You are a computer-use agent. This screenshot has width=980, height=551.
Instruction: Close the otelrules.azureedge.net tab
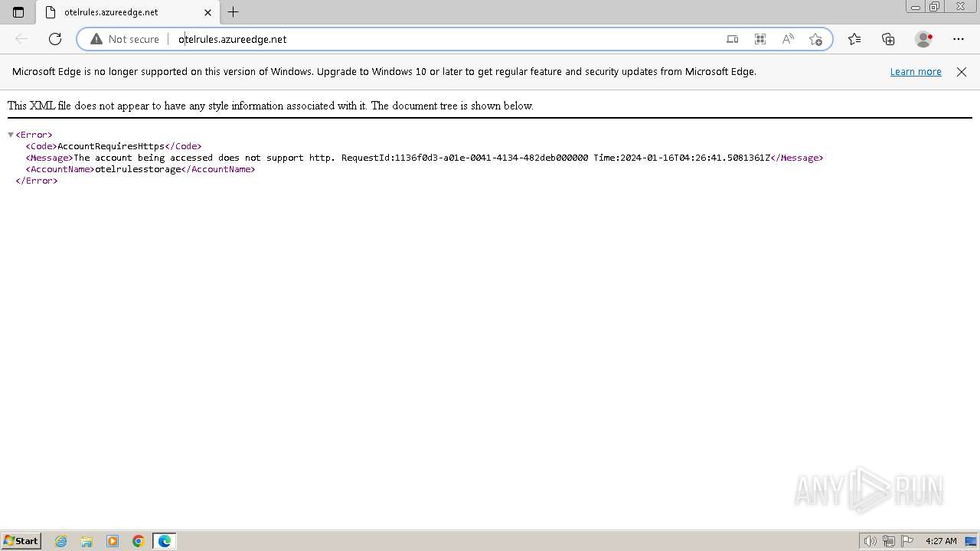coord(207,12)
